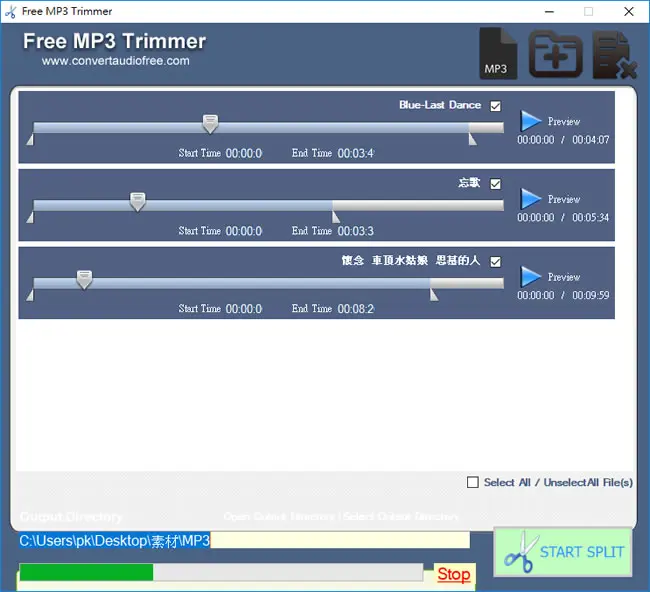Click the red Stop link
Image resolution: width=650 pixels, height=592 pixels.
454,575
